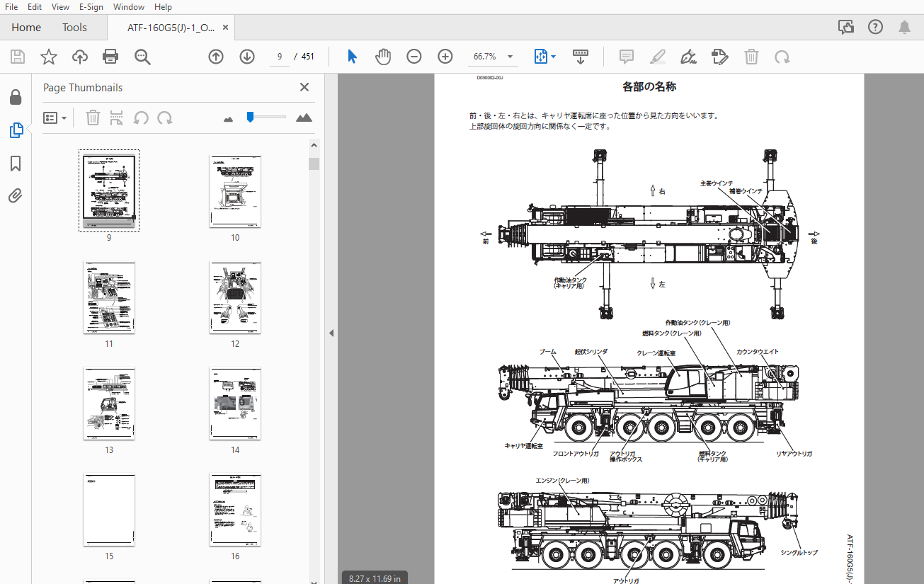Rotate thumbnail clockwise
The width and height of the screenshot is (924, 584).
pyautogui.click(x=165, y=118)
